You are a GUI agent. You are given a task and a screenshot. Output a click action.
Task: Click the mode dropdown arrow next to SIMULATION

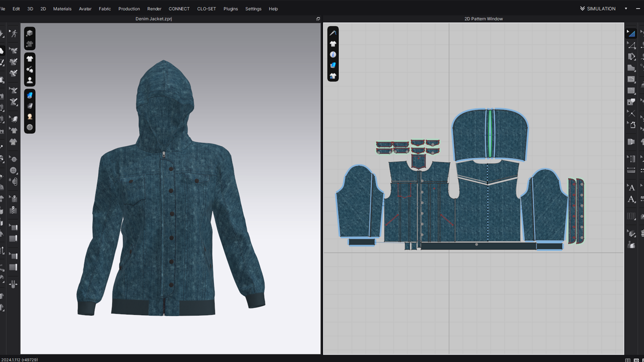coord(626,9)
